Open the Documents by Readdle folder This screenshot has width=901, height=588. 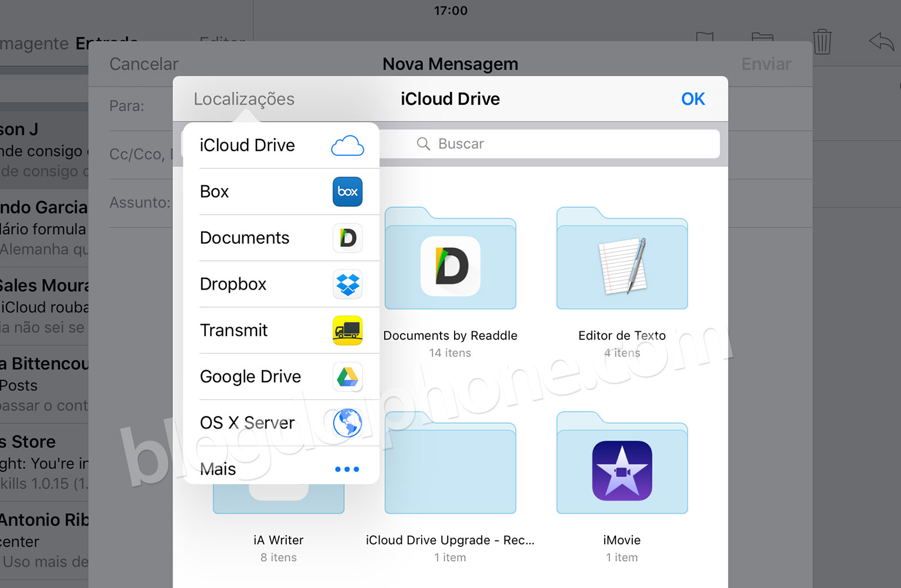450,258
